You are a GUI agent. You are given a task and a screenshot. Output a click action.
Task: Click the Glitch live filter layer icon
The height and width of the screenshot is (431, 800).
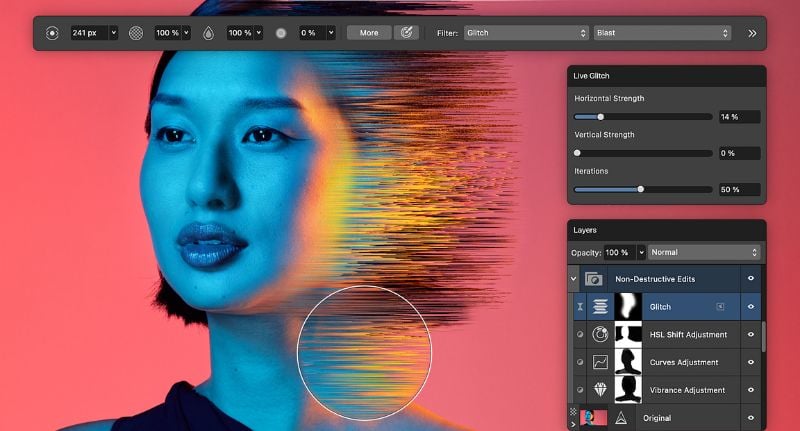click(x=601, y=306)
